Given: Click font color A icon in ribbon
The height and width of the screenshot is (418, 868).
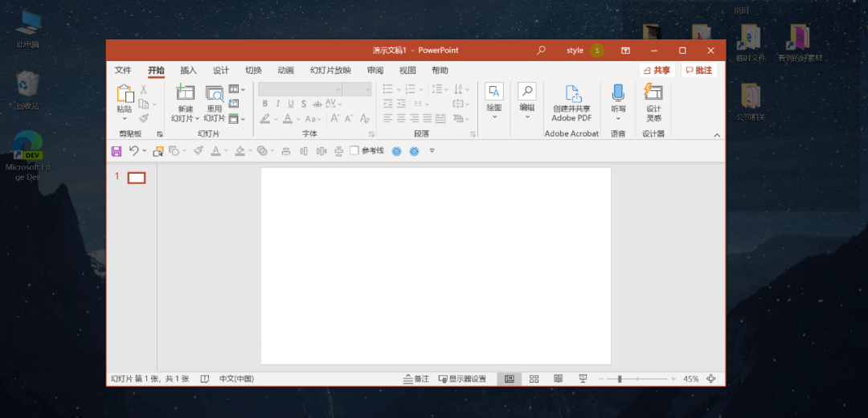Looking at the screenshot, I should [x=287, y=118].
